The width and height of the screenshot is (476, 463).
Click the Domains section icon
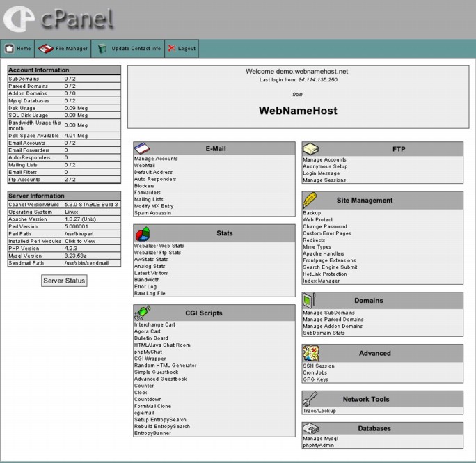[x=310, y=301]
